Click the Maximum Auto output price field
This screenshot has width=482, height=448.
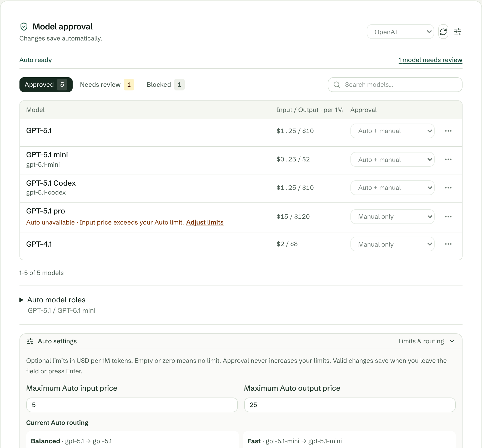coord(350,405)
